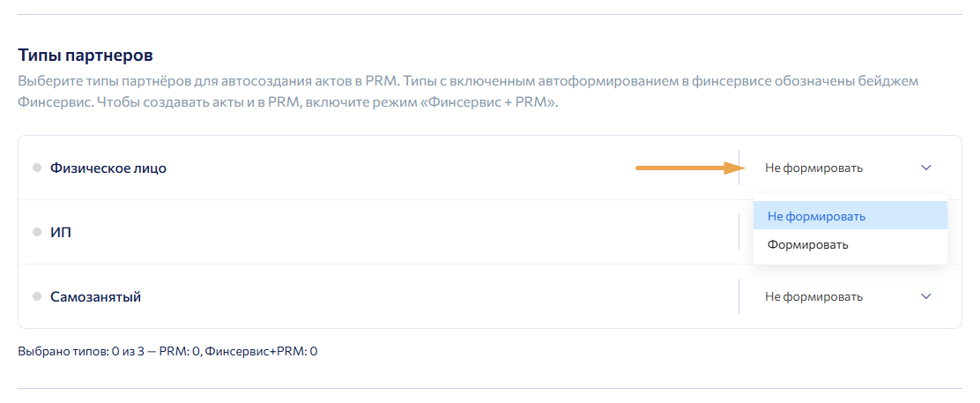This screenshot has height=403, width=980.
Task: Click the gray status dot beside Самозанятый
Action: 37,296
